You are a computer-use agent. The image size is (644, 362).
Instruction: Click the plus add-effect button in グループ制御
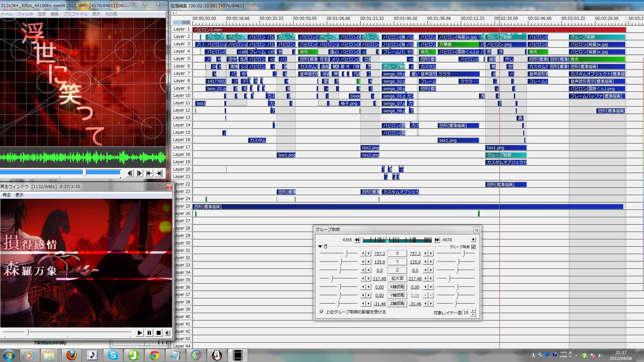(x=473, y=240)
